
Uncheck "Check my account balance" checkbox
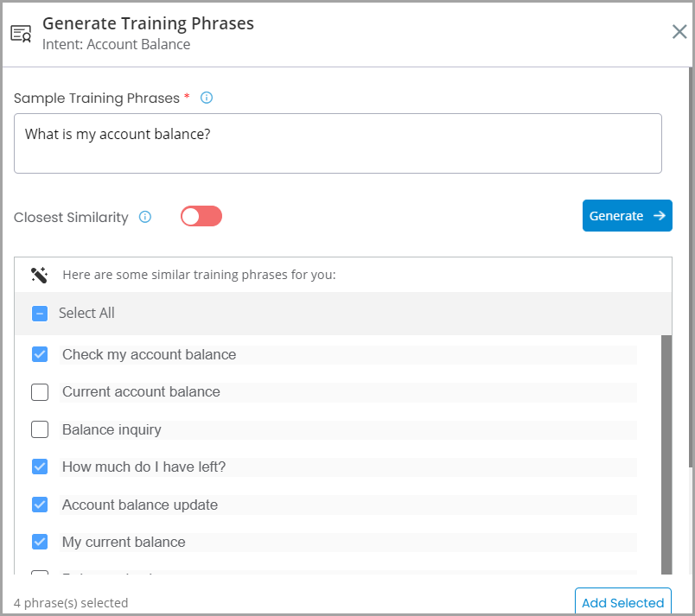pyautogui.click(x=40, y=354)
